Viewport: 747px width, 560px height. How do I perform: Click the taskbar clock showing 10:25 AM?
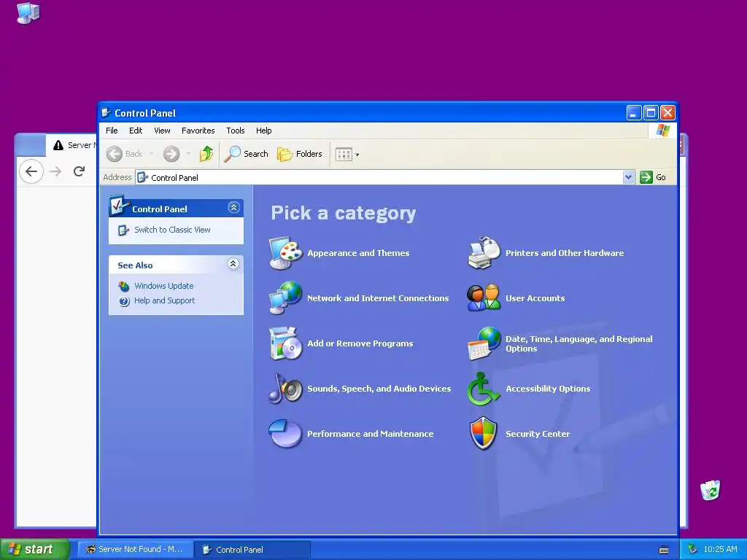(720, 550)
